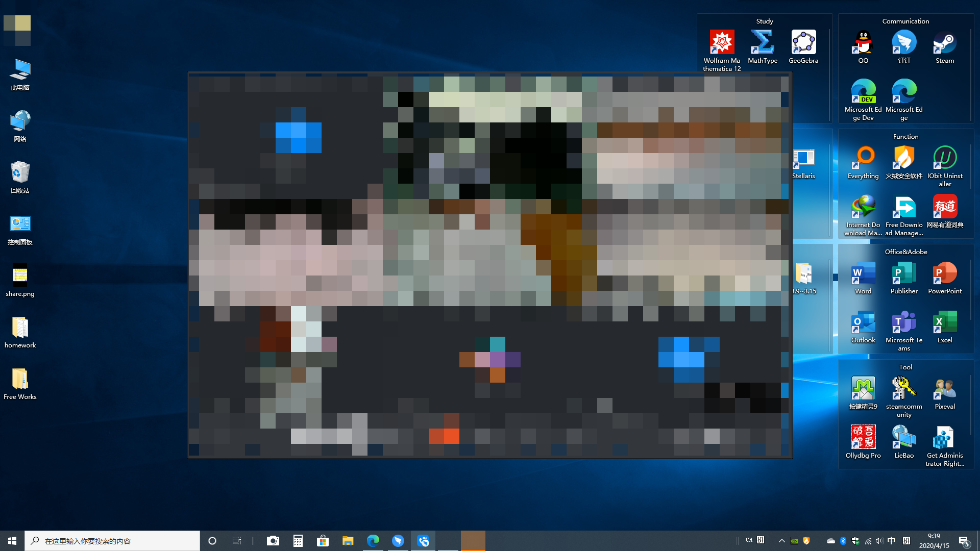Image resolution: width=980 pixels, height=551 pixels.
Task: Launch the Everything search app
Action: pos(863,158)
